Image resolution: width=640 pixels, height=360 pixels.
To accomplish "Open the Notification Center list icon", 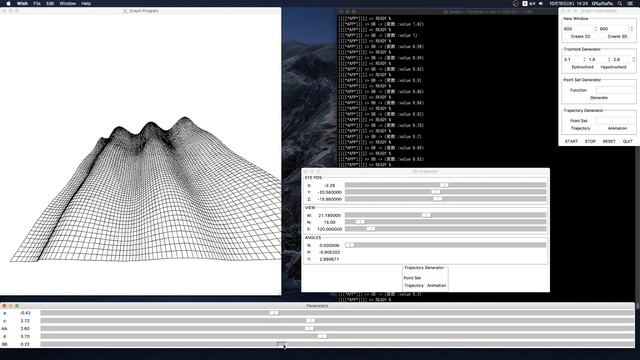I will pyautogui.click(x=631, y=3).
